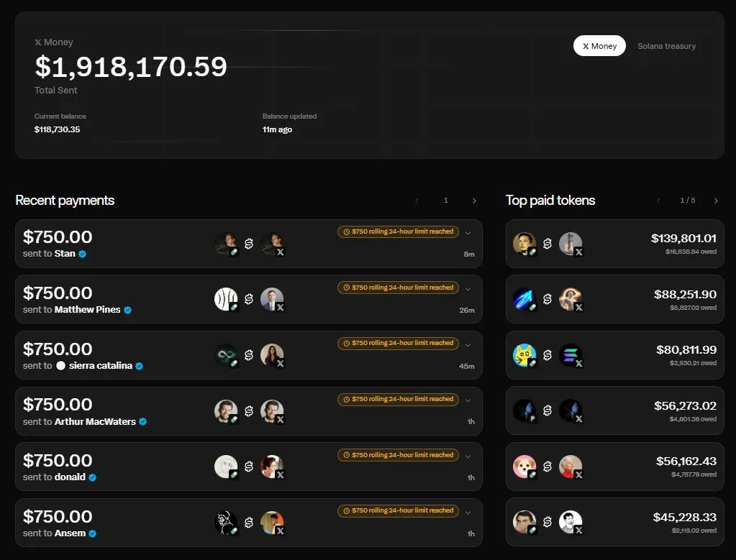The height and width of the screenshot is (560, 736).
Task: Switch to the Solana treasury tab
Action: pos(666,46)
